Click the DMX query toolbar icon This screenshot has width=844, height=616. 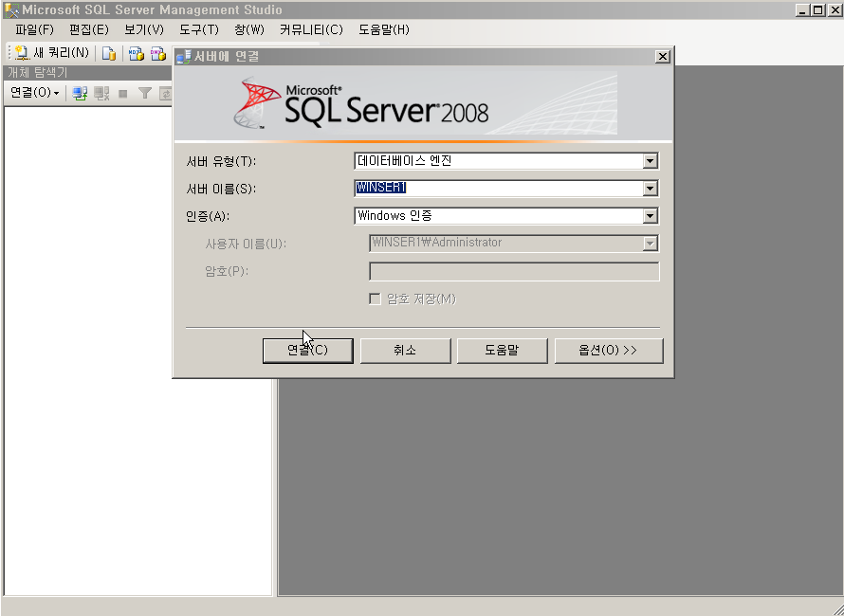[x=157, y=53]
